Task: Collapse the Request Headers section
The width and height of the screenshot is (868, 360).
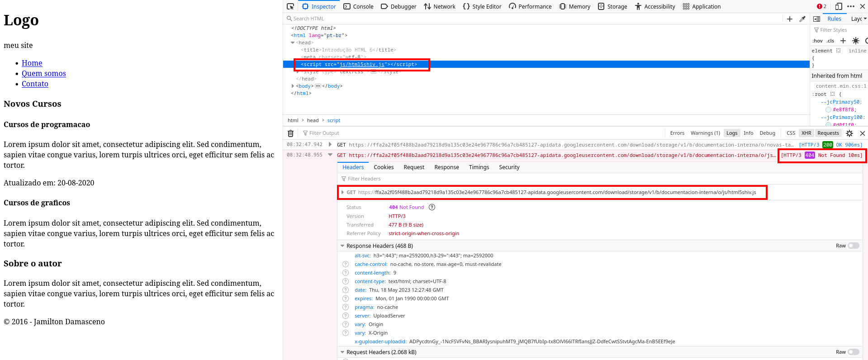Action: [x=342, y=352]
